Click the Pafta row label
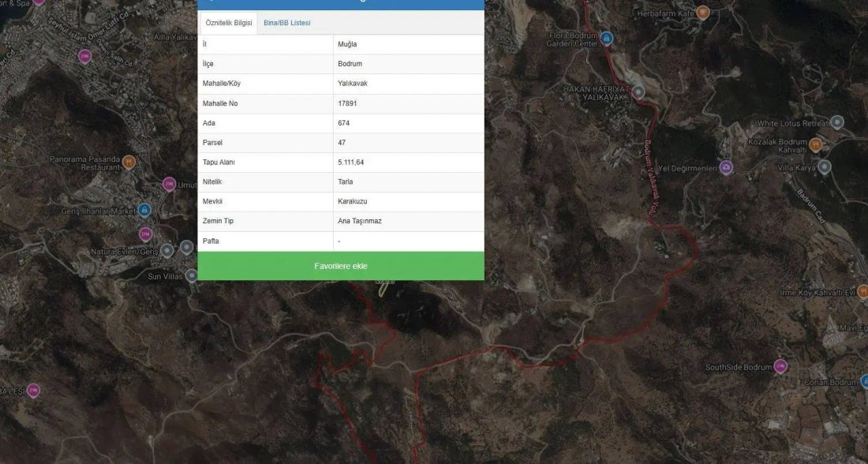Image resolution: width=868 pixels, height=464 pixels. pos(211,241)
